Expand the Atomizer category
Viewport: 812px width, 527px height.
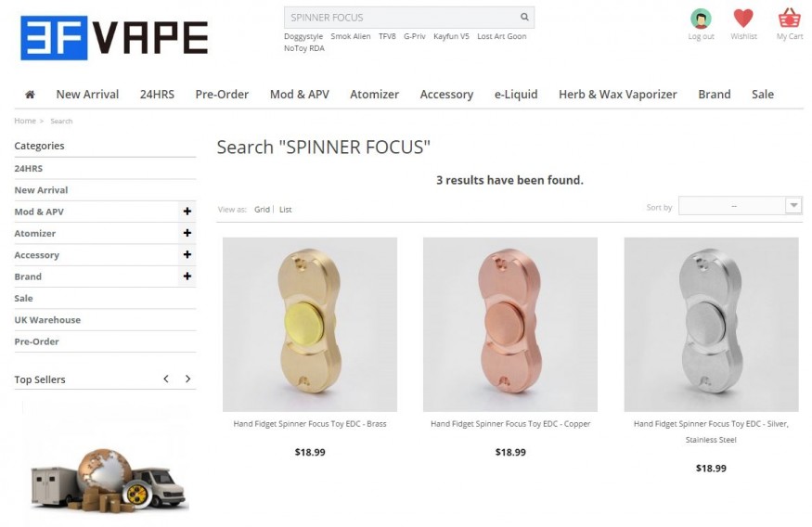[187, 233]
